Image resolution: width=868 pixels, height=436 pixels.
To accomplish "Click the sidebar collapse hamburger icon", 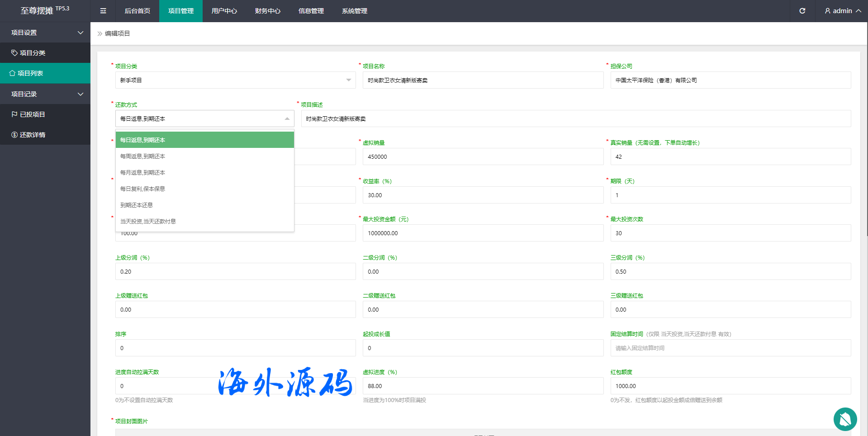I will click(103, 11).
